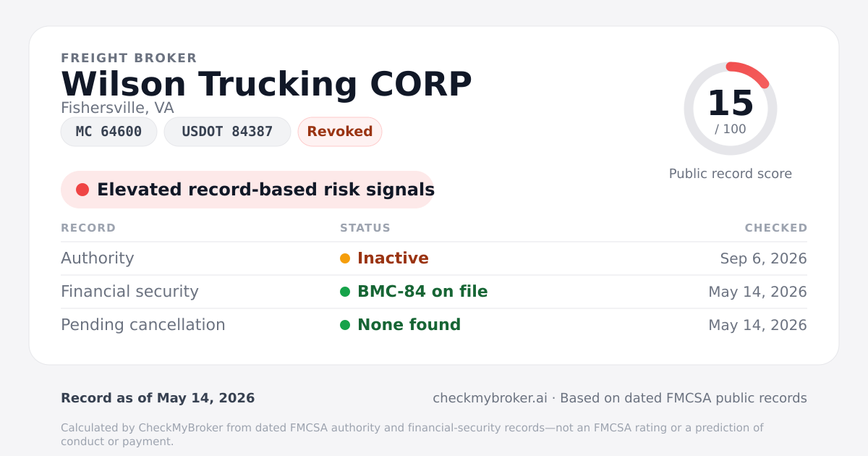Click the Elevated record-based risk signals banner
Image resolution: width=868 pixels, height=456 pixels.
tap(247, 190)
